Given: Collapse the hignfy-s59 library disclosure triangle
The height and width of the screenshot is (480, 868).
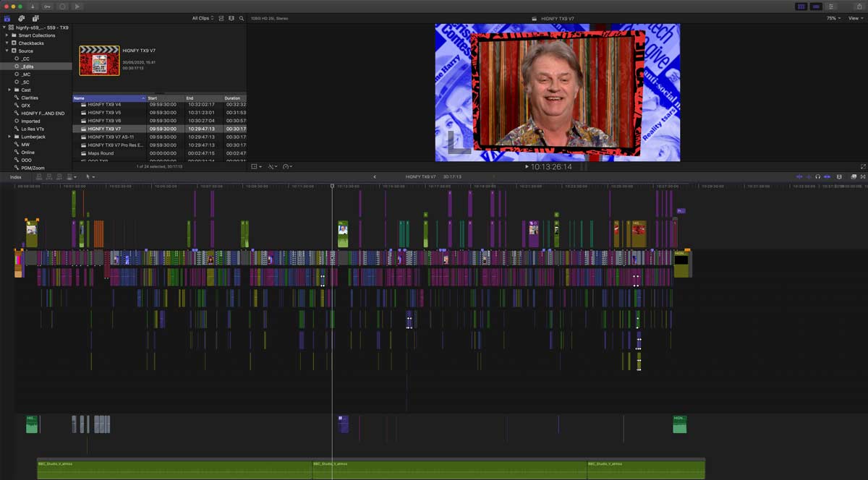Looking at the screenshot, I should (4, 27).
